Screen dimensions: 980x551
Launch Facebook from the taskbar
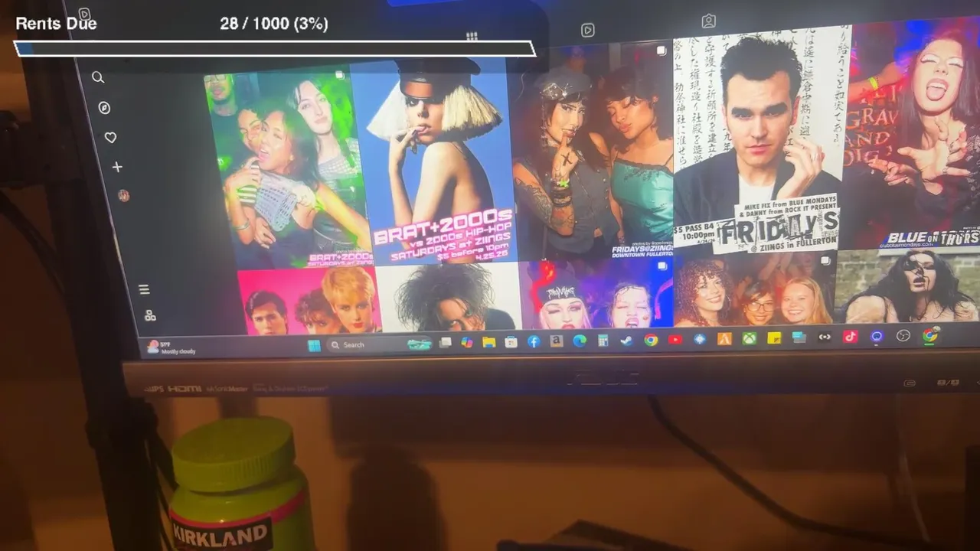534,342
